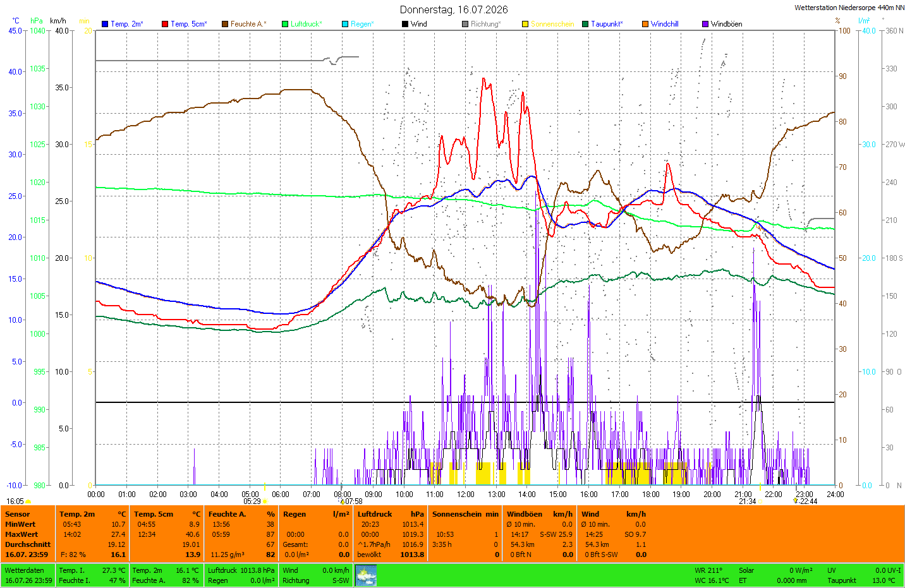This screenshot has height=588, width=905.
Task: Toggle the cyan Regen legend entry
Action: click(x=358, y=24)
